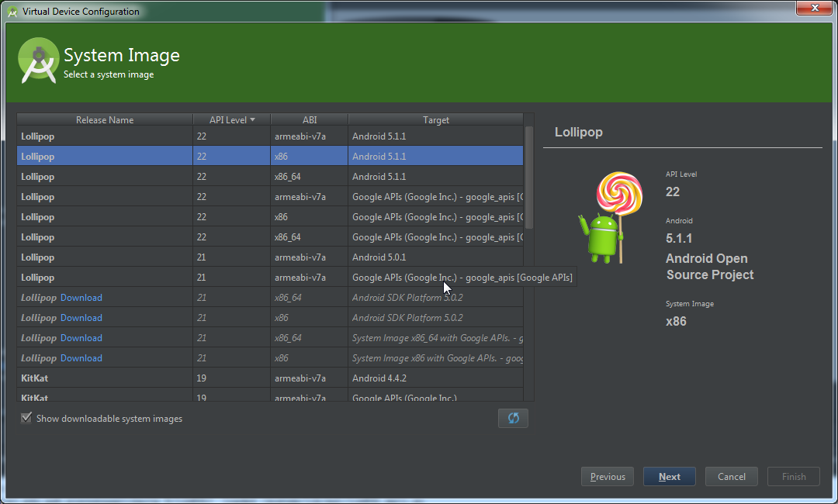Select Lollipop 21 armeabi-v7a Google APIs row
Viewport: 838px width, 504px height.
[x=270, y=278]
